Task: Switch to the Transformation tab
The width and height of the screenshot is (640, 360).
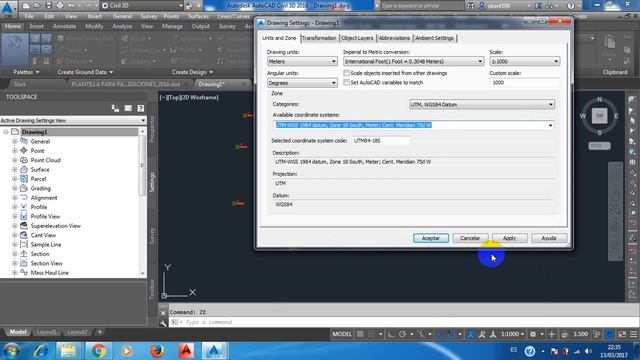Action: pyautogui.click(x=319, y=38)
